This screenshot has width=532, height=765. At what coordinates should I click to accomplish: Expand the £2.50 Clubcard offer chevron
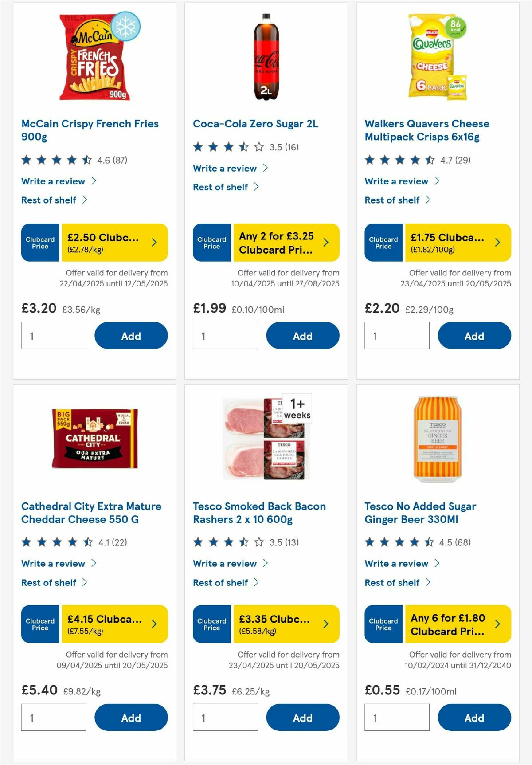click(154, 242)
